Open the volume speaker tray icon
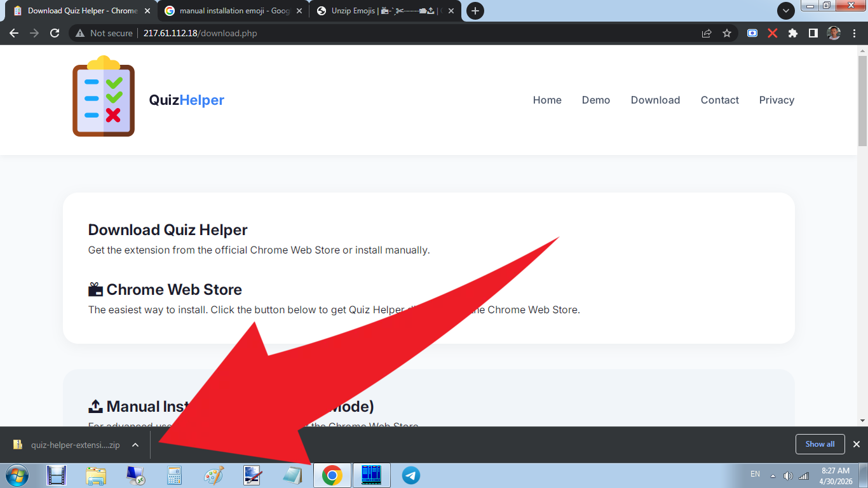The width and height of the screenshot is (868, 488). pyautogui.click(x=788, y=476)
